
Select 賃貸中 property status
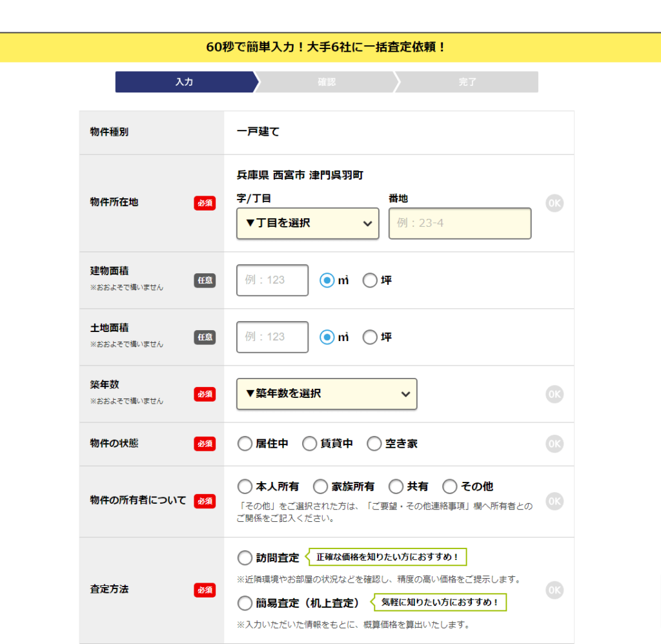tap(309, 444)
